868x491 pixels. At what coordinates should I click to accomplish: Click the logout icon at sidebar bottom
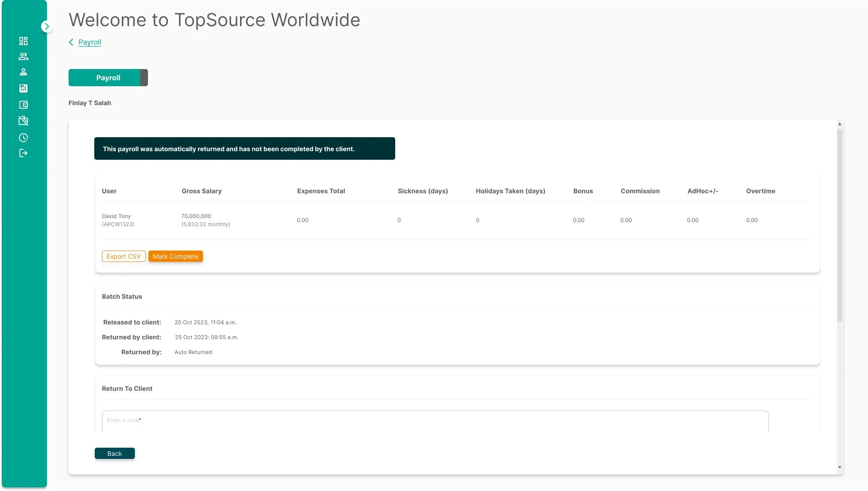[x=23, y=153]
